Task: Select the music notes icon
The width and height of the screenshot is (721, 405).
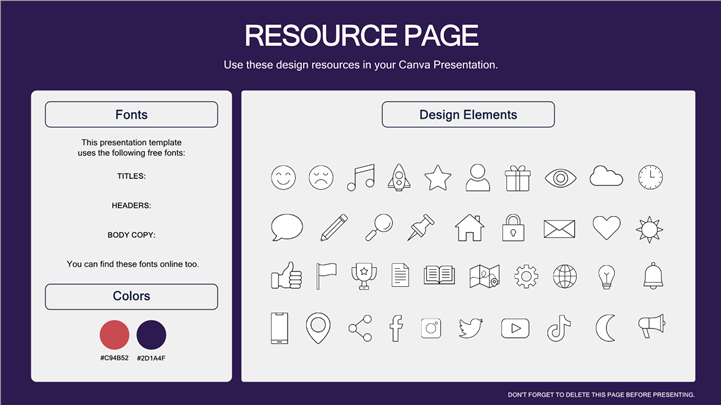Action: 360,177
